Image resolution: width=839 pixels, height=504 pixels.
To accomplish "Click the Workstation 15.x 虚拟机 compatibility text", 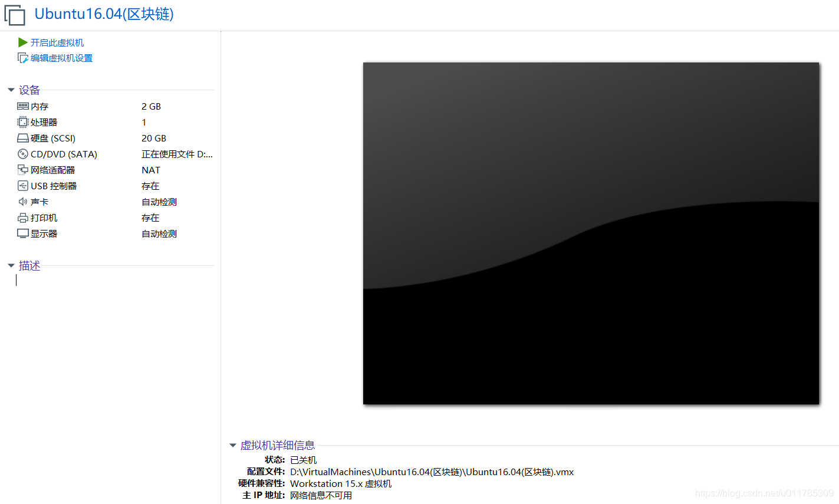I will point(341,483).
